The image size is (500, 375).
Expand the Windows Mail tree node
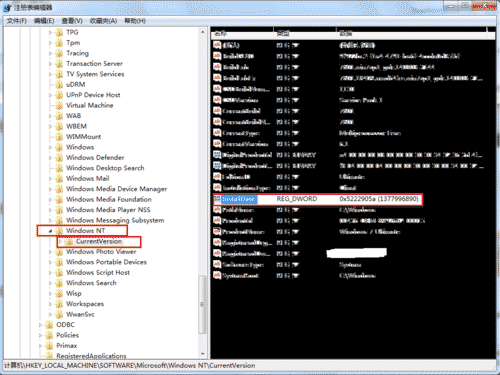(50, 179)
